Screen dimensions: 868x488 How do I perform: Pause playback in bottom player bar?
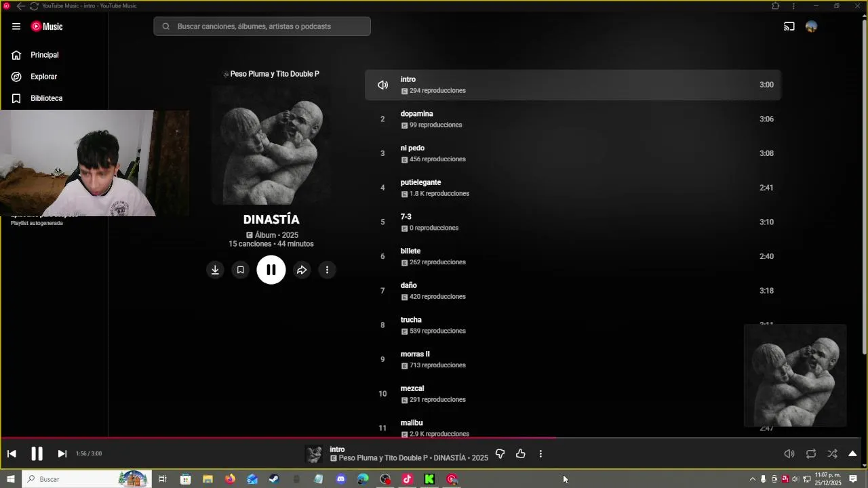coord(37,453)
